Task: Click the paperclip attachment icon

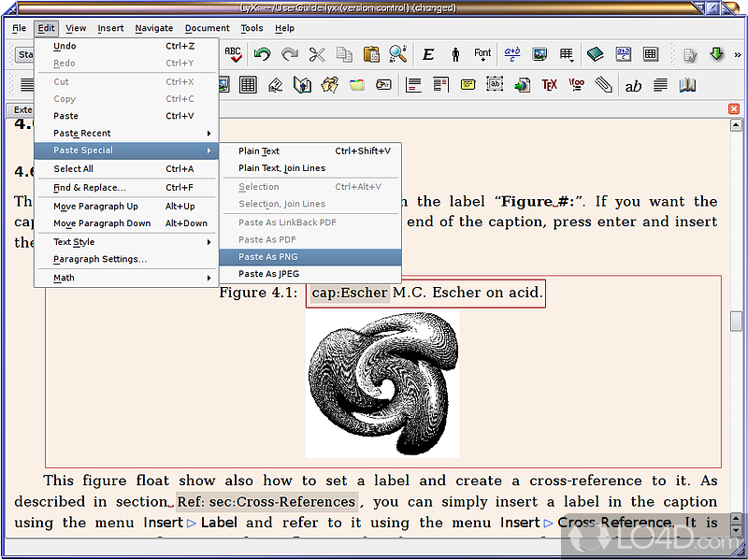Action: coord(604,85)
